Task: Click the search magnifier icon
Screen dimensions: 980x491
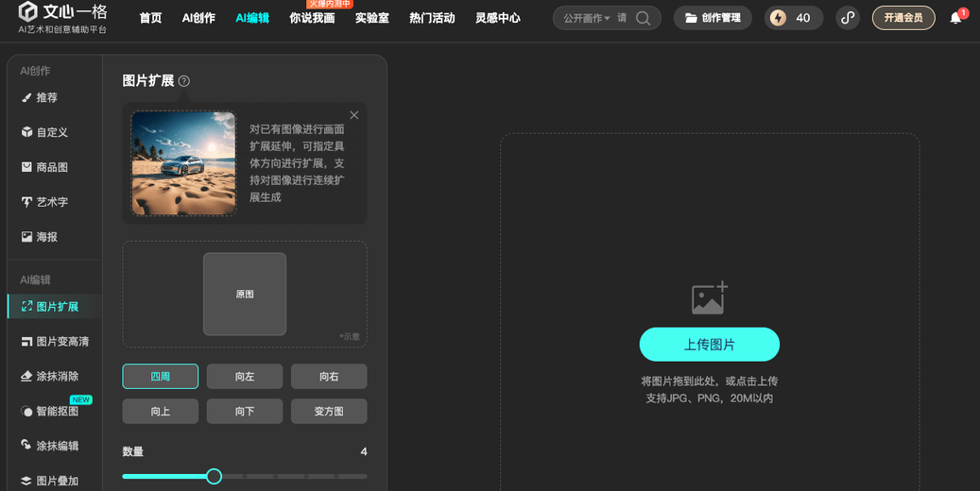Action: (643, 18)
